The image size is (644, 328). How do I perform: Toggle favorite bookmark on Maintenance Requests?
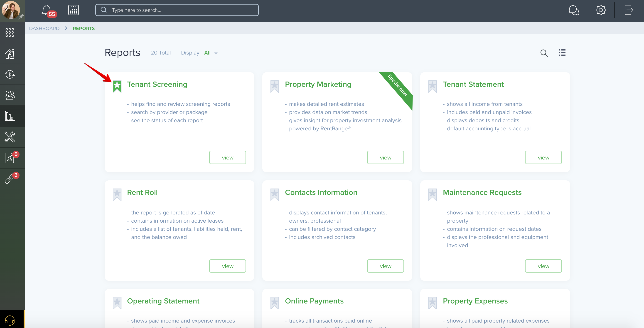click(433, 194)
